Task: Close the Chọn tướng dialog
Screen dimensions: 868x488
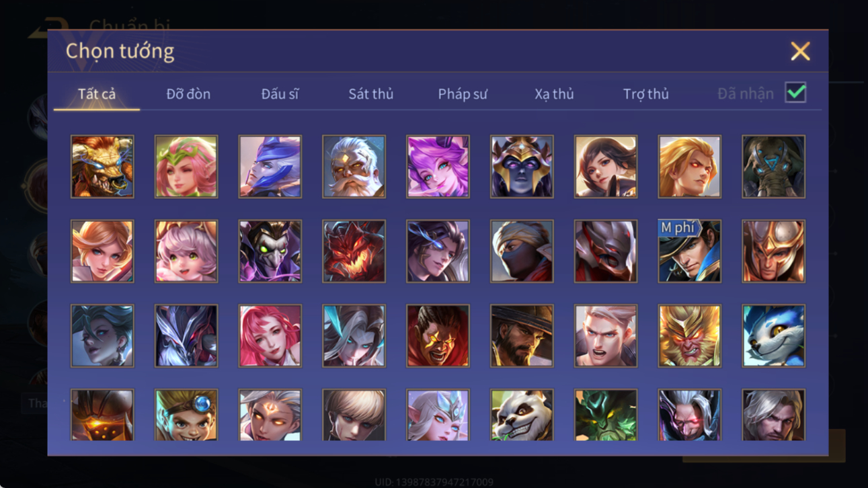Action: coord(800,51)
